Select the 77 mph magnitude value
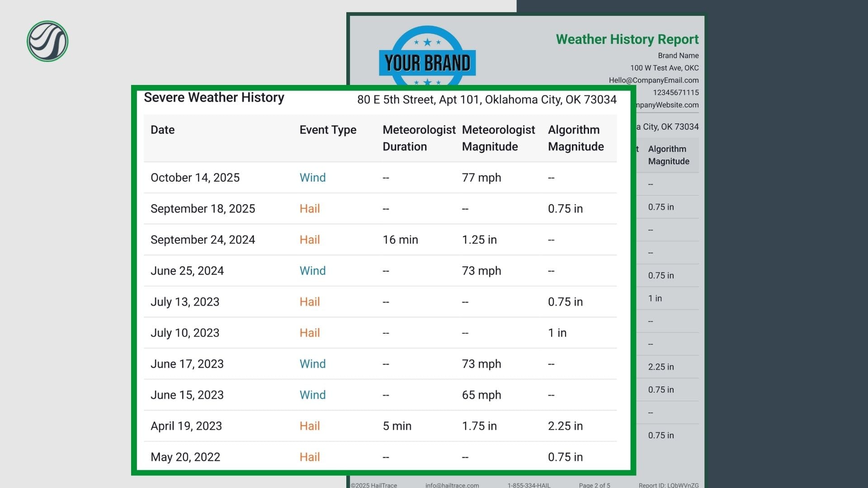The image size is (868, 488). (x=480, y=178)
